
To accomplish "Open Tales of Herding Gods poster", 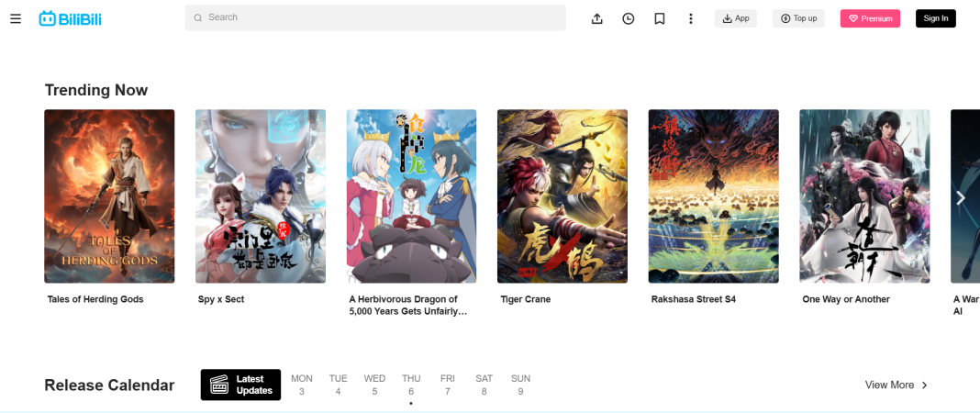I will [x=109, y=196].
